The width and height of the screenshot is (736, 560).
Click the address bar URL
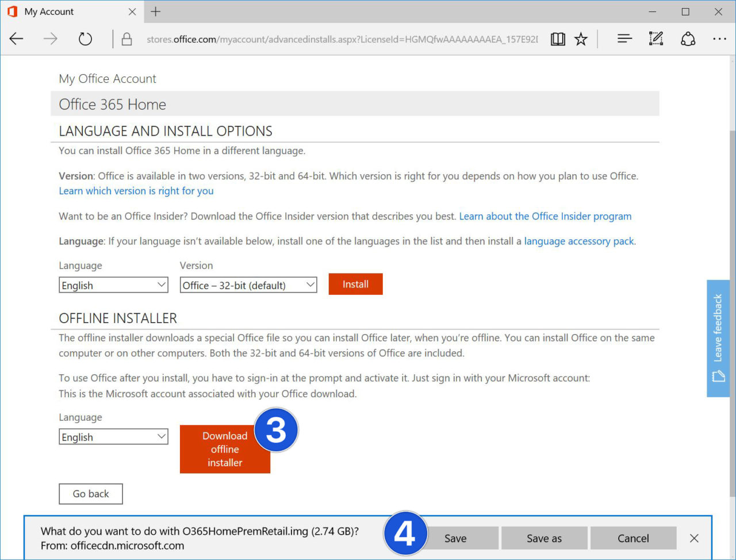point(342,39)
